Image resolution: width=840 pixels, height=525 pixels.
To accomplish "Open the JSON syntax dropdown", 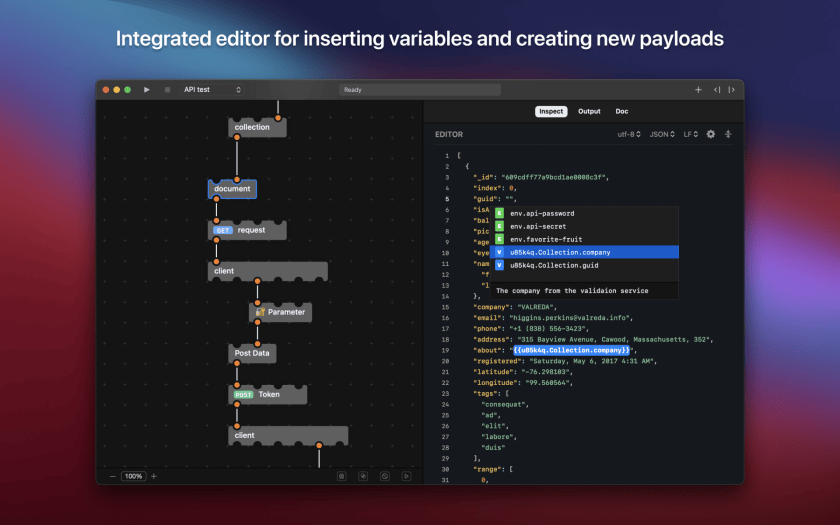I will tap(662, 134).
